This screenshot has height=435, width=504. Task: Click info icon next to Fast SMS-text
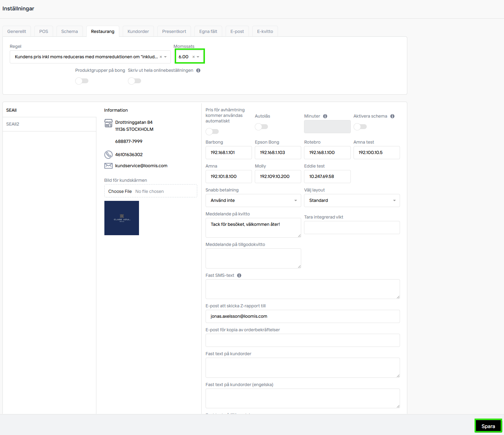click(x=239, y=275)
